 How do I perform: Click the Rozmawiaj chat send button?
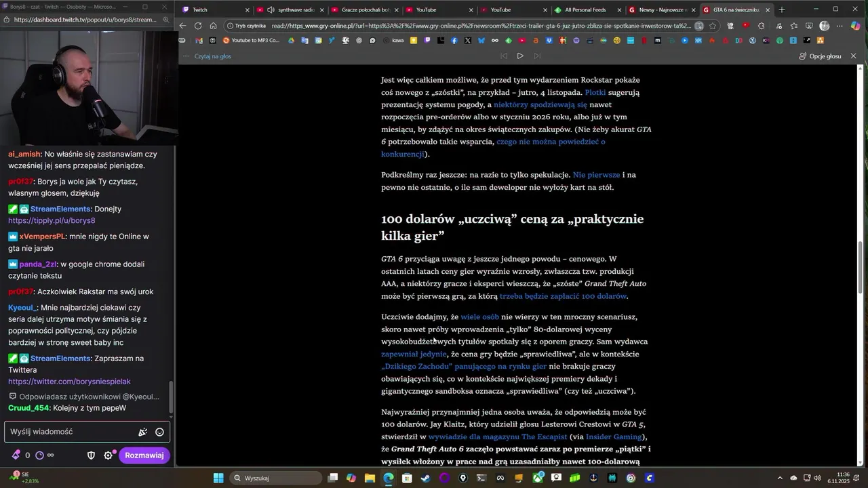pos(144,455)
